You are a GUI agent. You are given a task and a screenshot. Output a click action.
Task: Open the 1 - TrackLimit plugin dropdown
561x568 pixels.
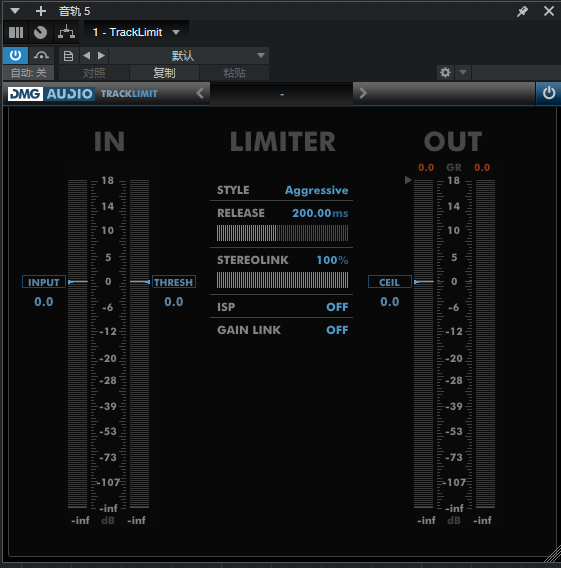click(137, 32)
